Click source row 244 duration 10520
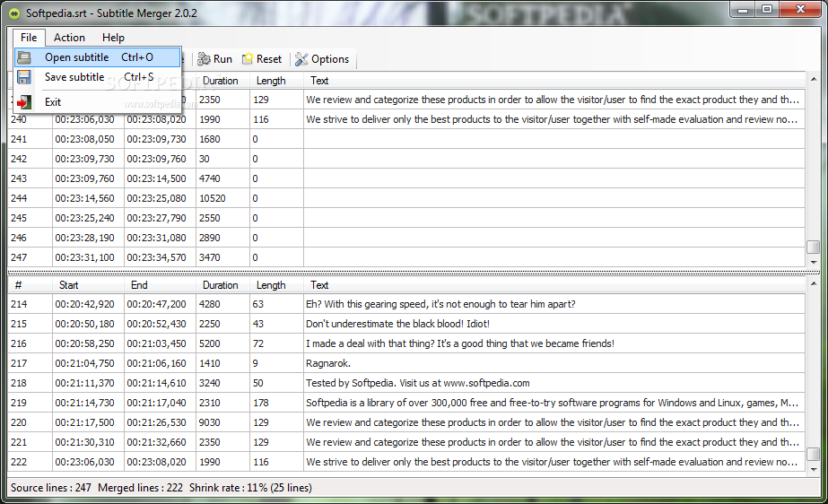Viewport: 828px width, 504px height. (x=213, y=198)
